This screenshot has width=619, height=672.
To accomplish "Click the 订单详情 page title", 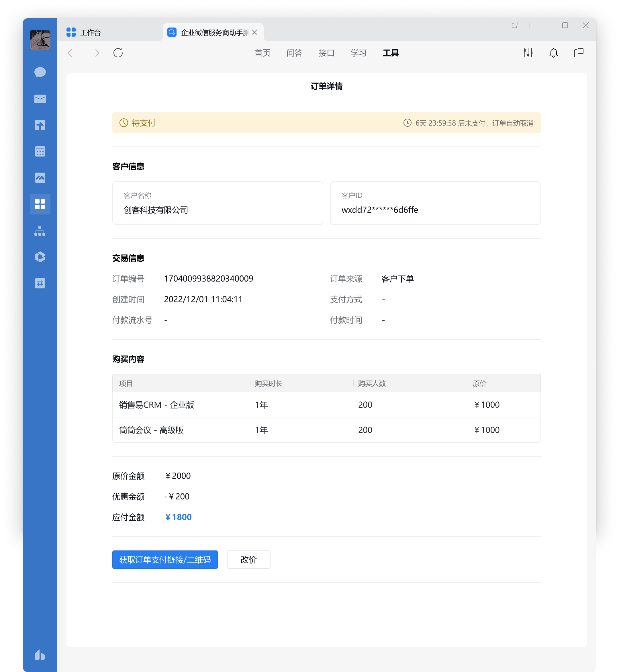I will pos(327,86).
